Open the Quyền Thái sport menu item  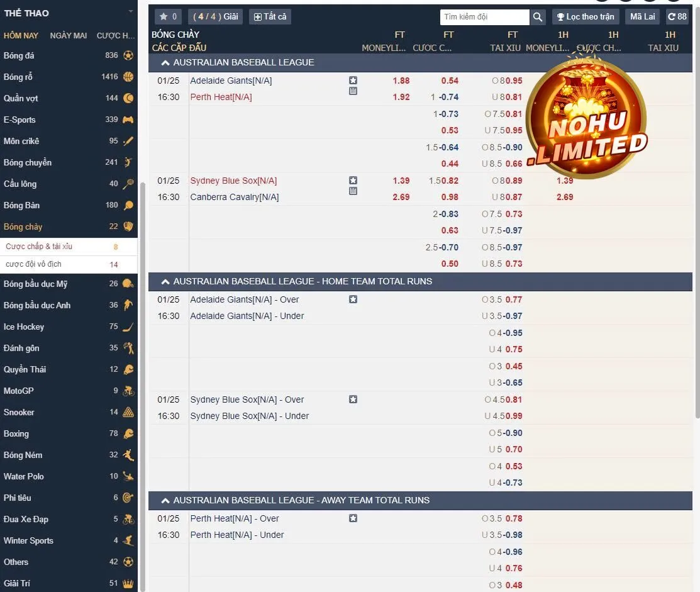69,369
